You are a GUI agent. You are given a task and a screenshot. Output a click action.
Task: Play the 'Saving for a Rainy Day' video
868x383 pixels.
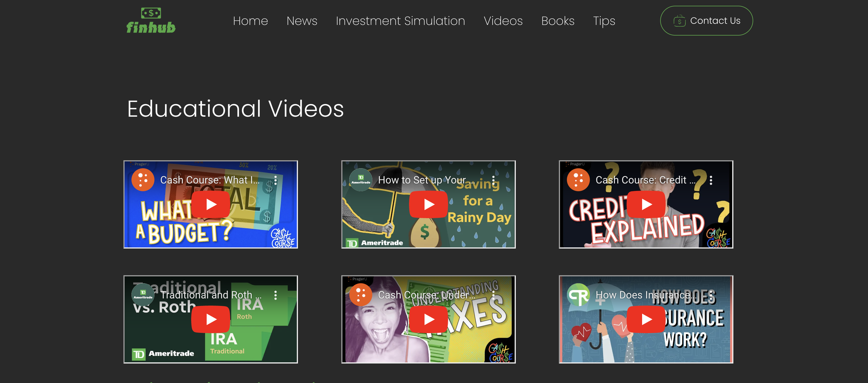pos(428,204)
